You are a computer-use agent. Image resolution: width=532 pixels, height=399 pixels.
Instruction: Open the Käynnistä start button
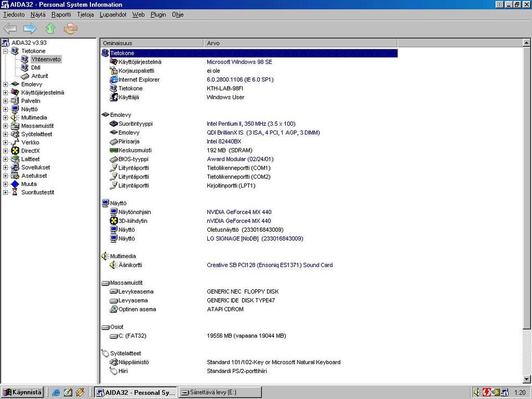click(22, 392)
